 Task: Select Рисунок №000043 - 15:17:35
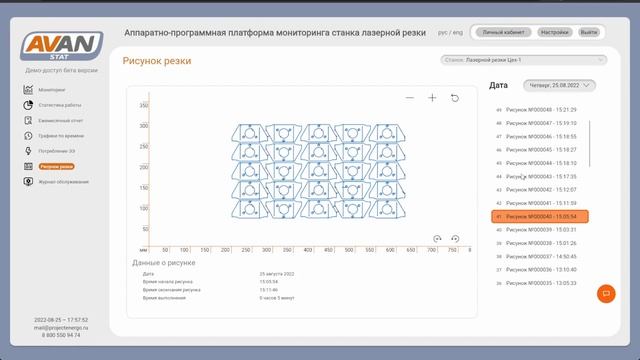click(x=540, y=177)
